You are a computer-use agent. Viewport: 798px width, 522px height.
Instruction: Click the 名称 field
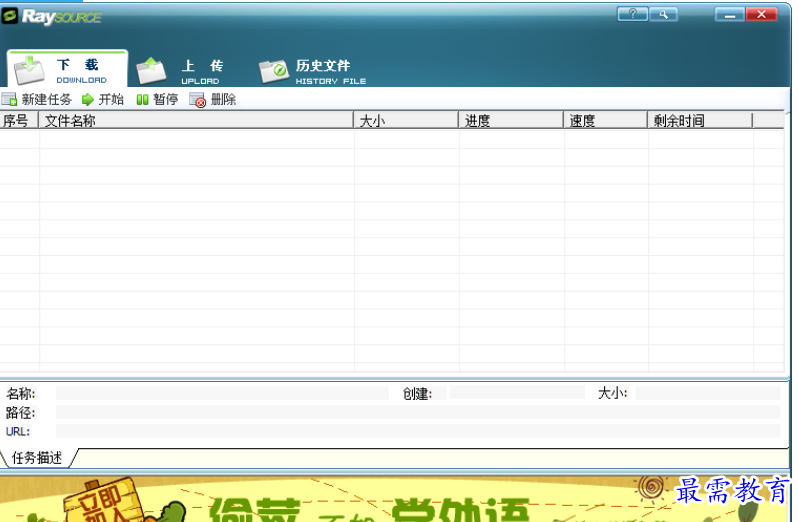[222, 393]
